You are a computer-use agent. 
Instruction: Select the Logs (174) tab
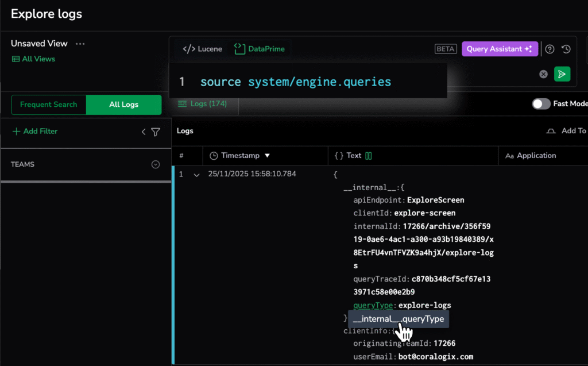[202, 104]
